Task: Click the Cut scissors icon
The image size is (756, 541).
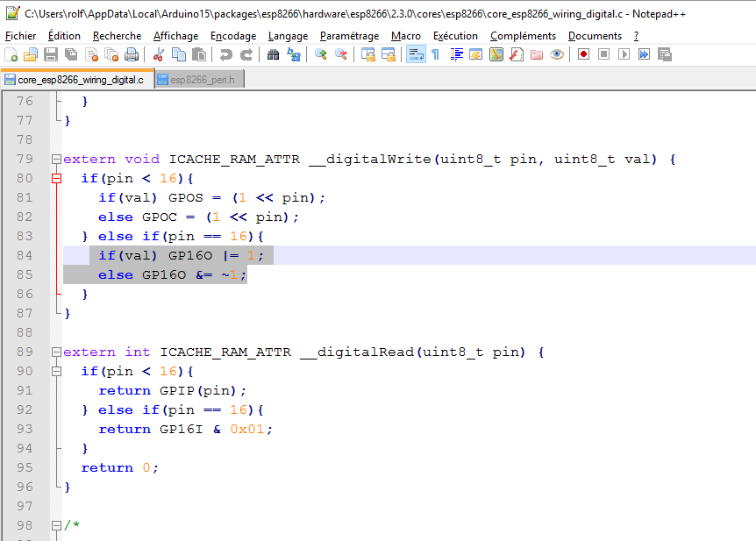Action: [x=159, y=54]
